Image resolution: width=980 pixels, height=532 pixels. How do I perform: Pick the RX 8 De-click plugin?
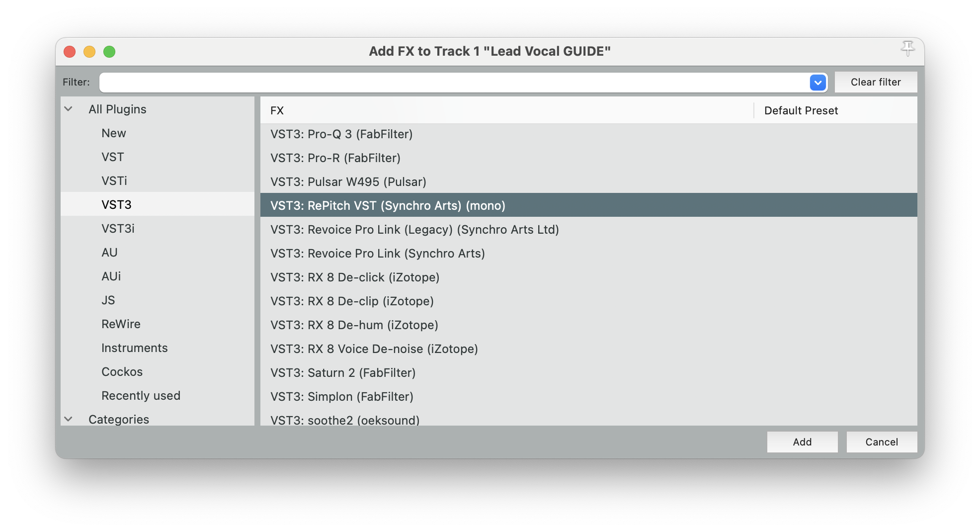[x=355, y=277]
